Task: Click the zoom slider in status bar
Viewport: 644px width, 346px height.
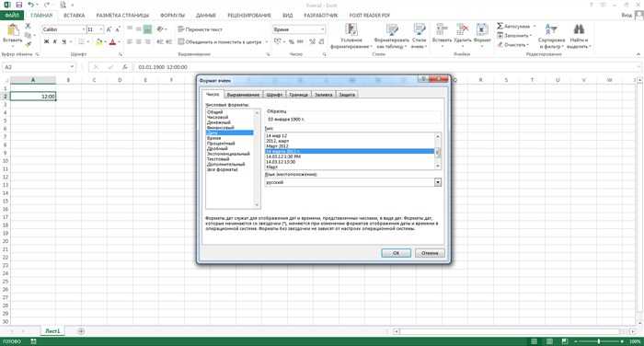Action: tap(599, 341)
